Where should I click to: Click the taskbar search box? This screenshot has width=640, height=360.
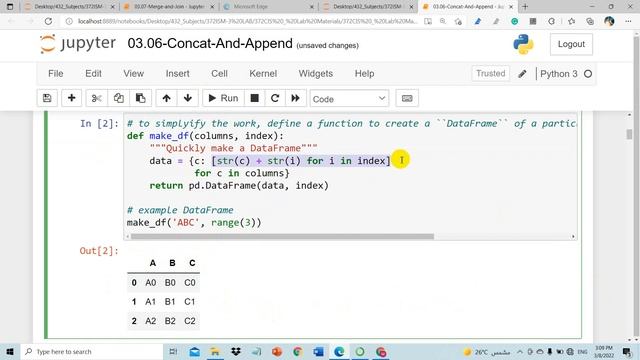(91, 351)
